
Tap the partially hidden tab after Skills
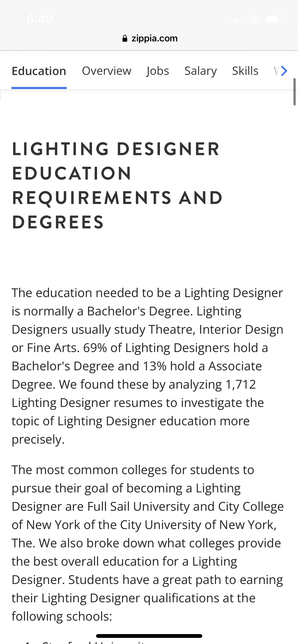point(277,71)
